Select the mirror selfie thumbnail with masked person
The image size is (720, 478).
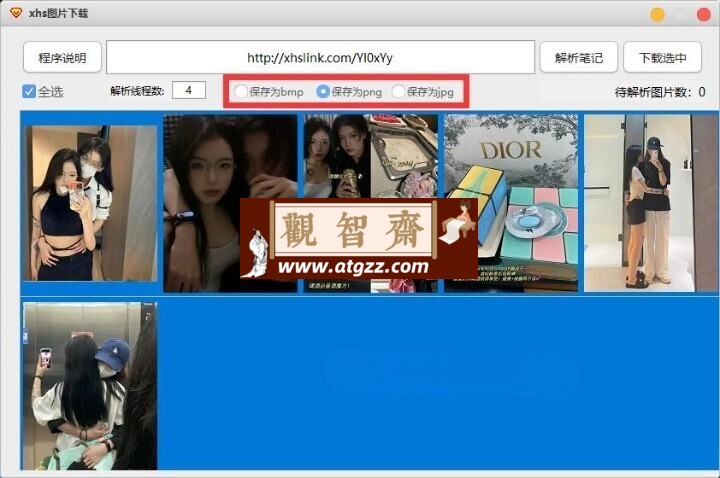point(90,203)
